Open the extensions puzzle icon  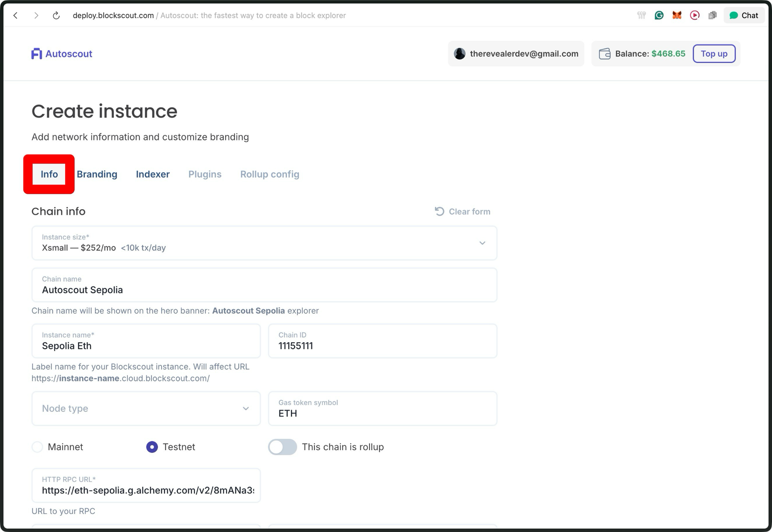(712, 15)
